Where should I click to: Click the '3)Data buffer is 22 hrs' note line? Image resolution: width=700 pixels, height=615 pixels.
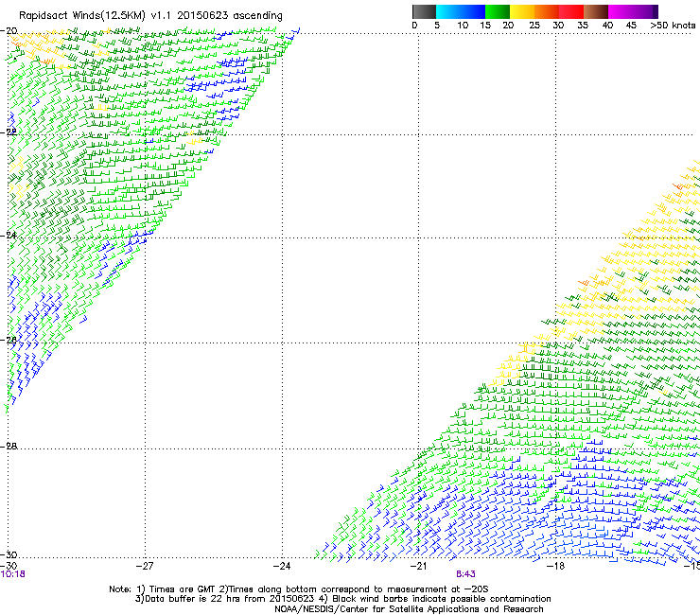pyautogui.click(x=342, y=599)
